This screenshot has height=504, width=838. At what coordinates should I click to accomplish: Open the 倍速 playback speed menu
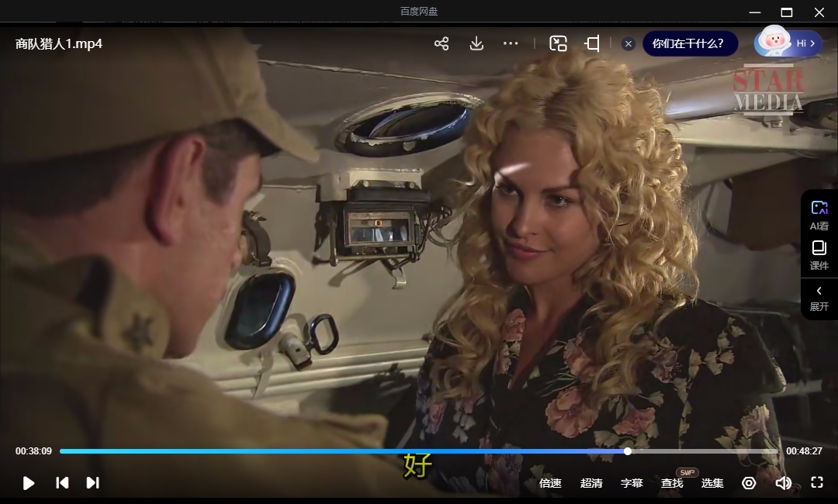pos(550,483)
